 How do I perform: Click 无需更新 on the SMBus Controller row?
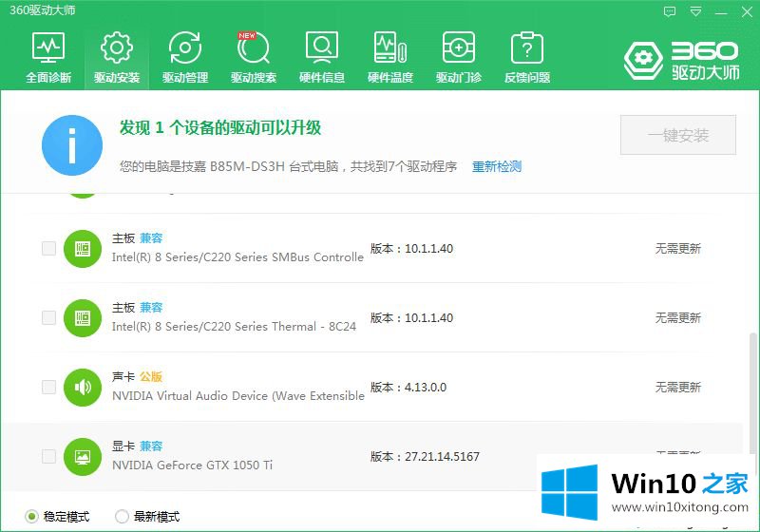[678, 249]
